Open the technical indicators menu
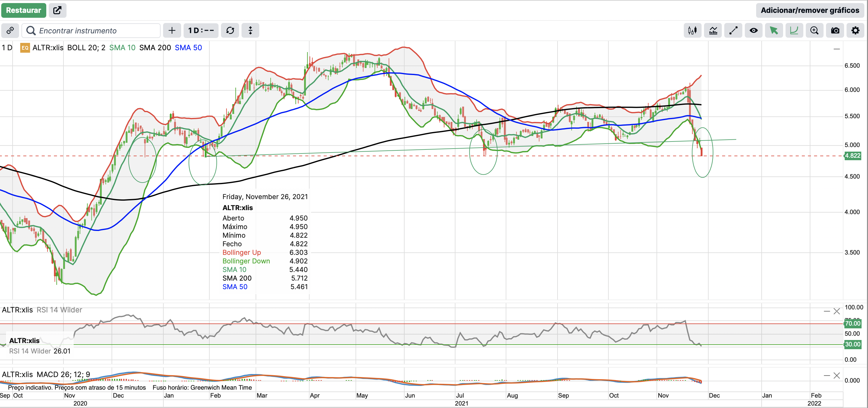Image resolution: width=868 pixels, height=408 pixels. point(713,31)
